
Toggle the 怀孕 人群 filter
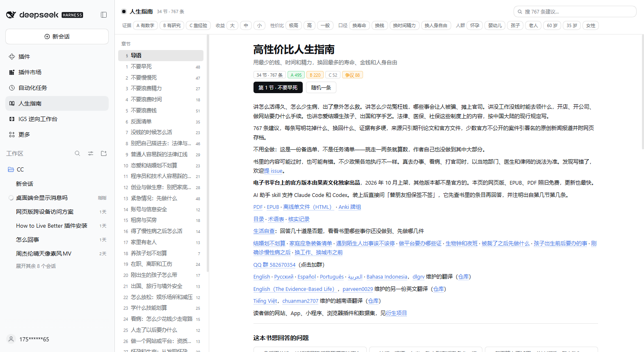point(475,25)
